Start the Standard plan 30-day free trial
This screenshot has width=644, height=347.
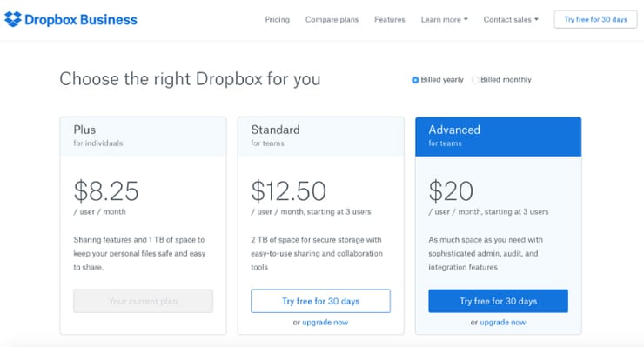pyautogui.click(x=321, y=301)
